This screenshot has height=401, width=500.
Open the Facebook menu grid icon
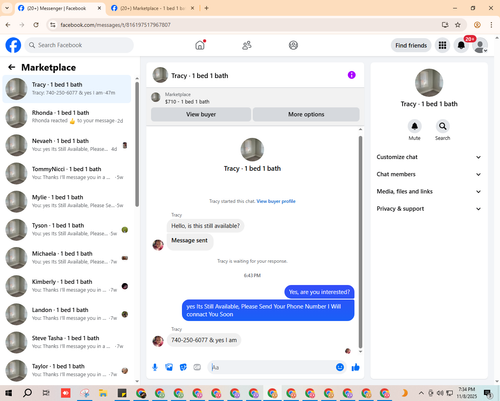point(442,45)
